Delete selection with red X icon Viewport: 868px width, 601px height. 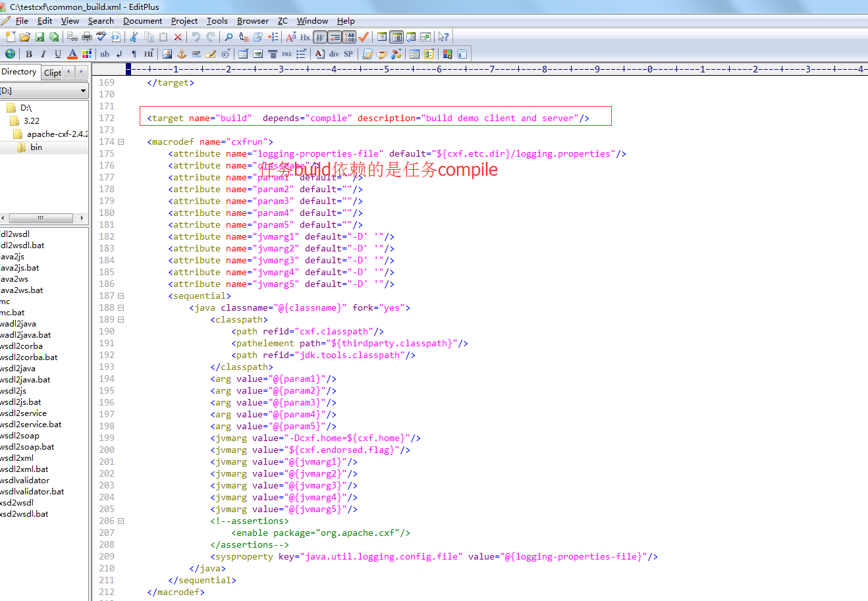point(178,37)
